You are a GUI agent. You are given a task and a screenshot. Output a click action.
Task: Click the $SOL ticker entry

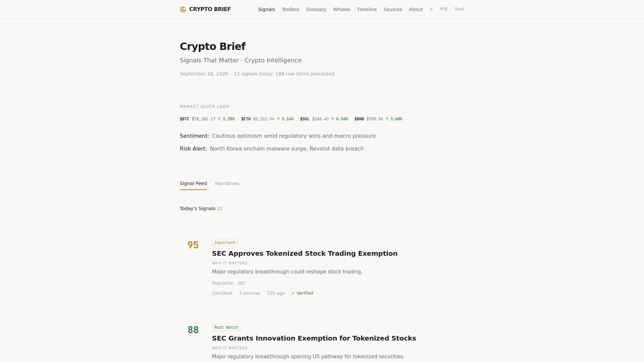coord(324,119)
